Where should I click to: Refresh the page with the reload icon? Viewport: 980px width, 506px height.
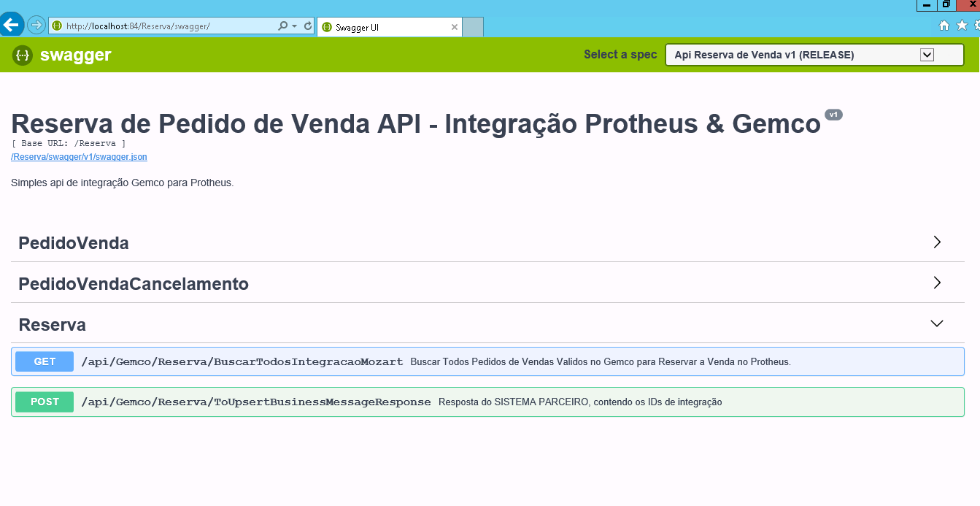[308, 26]
